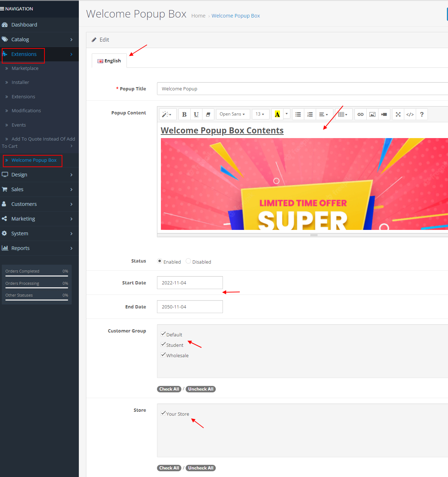The height and width of the screenshot is (477, 448).
Task: Toggle bold formatting in the popup content editor
Action: pyautogui.click(x=184, y=114)
